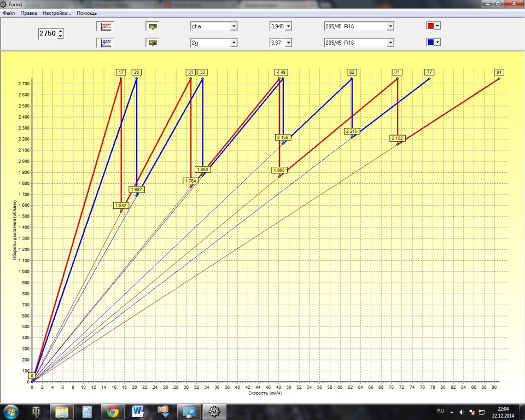Open the Настройки... menu
This screenshot has height=420, width=525.
click(x=56, y=13)
